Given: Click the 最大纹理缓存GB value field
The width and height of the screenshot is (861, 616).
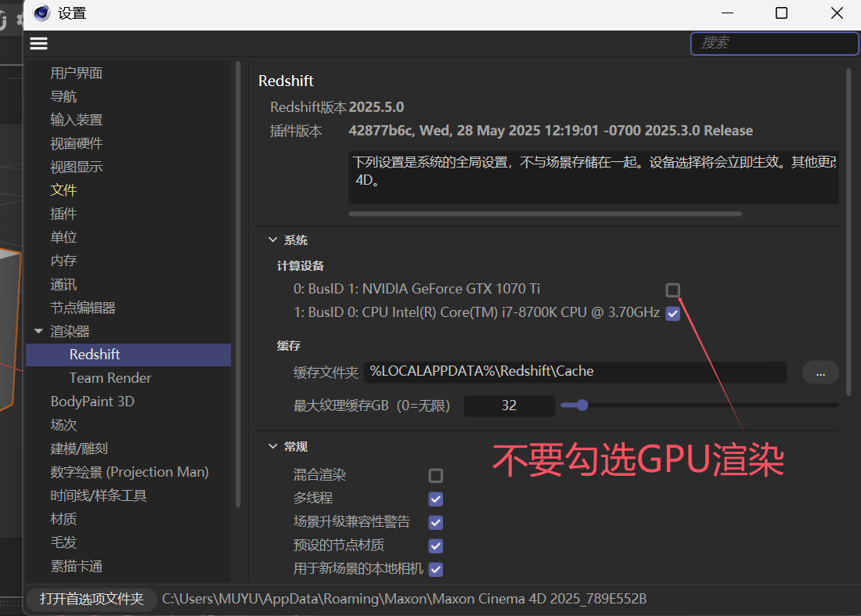Looking at the screenshot, I should click(509, 405).
